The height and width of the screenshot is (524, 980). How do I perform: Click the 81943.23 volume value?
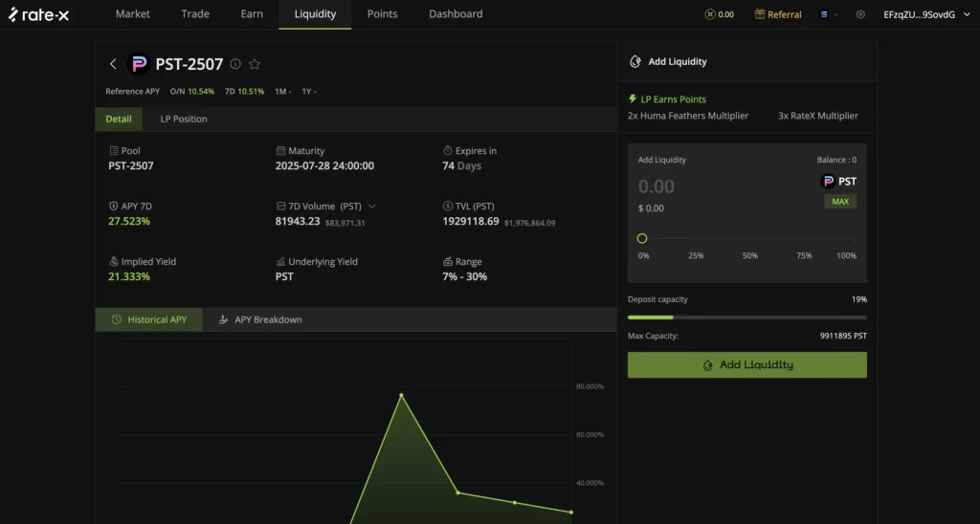click(x=298, y=221)
